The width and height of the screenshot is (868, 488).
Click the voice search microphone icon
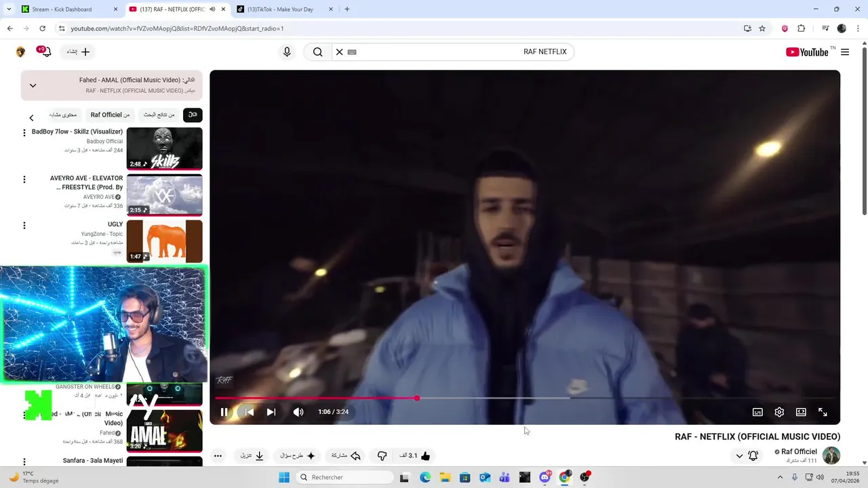pyautogui.click(x=287, y=52)
